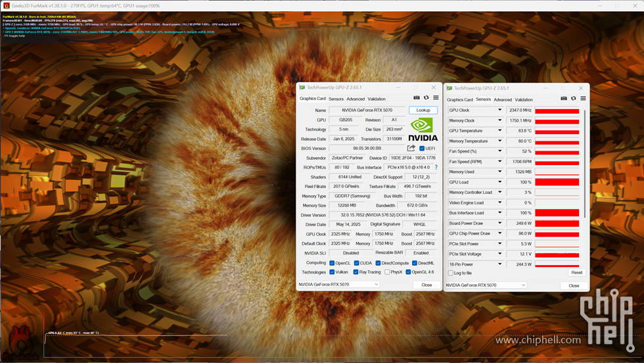Open the Board Power Draw sensor dropdown
Viewport: 644px width, 363px height.
coord(500,223)
